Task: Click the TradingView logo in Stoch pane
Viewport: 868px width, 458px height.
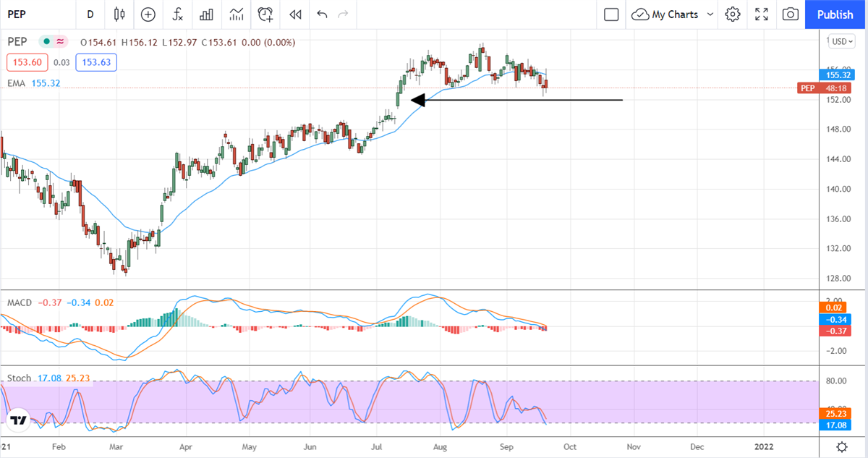Action: click(x=18, y=420)
